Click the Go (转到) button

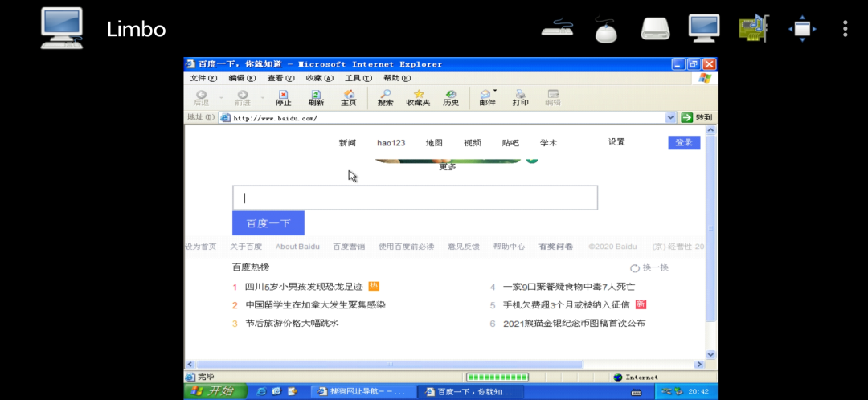click(696, 117)
